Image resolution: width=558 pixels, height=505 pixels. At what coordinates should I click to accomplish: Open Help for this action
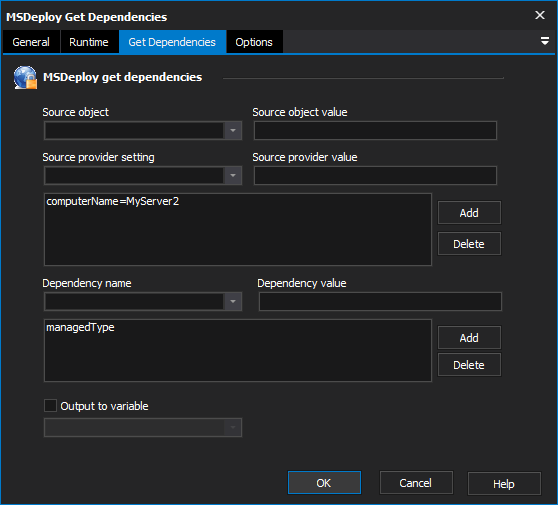coord(504,484)
